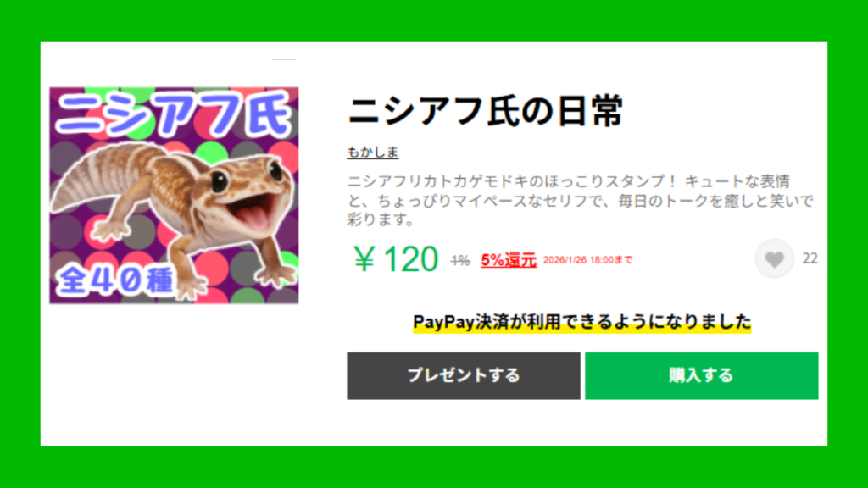Image resolution: width=868 pixels, height=488 pixels.
Task: Click the 2026/1/26 18:00まで deadline text
Action: pyautogui.click(x=587, y=260)
